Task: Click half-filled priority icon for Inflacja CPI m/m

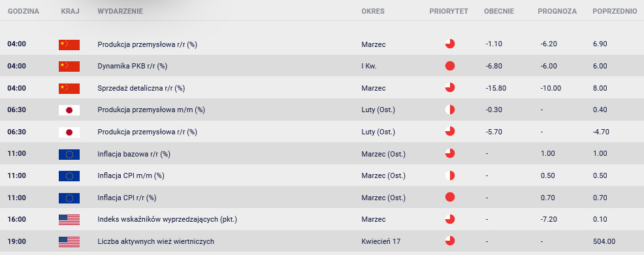Action: point(450,175)
